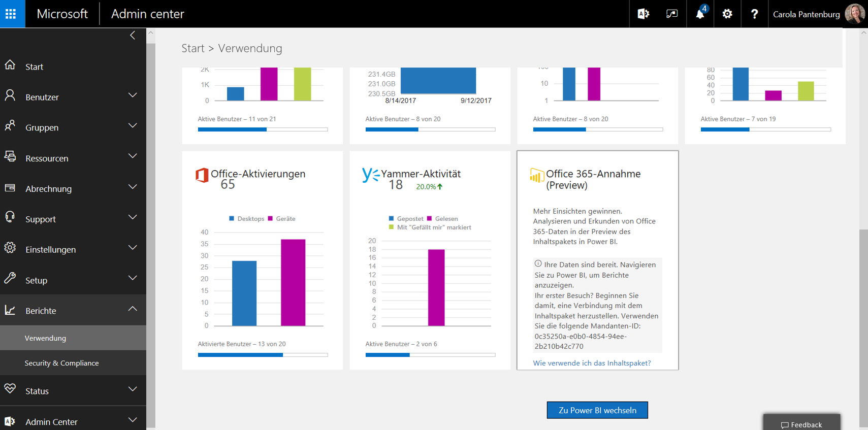This screenshot has height=430, width=868.
Task: Open notifications bell with 4 alerts
Action: (x=700, y=13)
